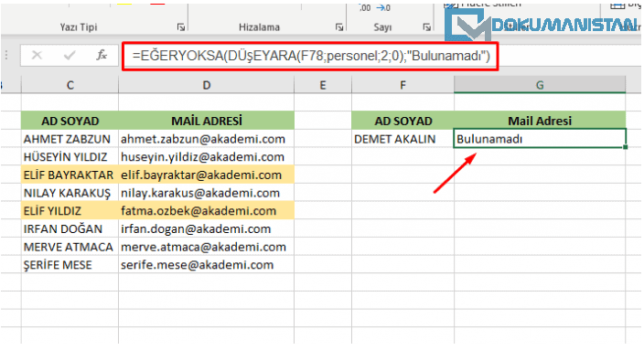Image resolution: width=644 pixels, height=350 pixels.
Task: Select cell AHMET ZABZUN
Action: (70, 139)
